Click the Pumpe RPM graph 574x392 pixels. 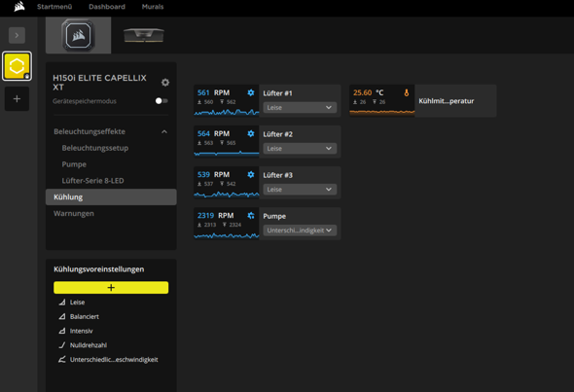click(227, 235)
